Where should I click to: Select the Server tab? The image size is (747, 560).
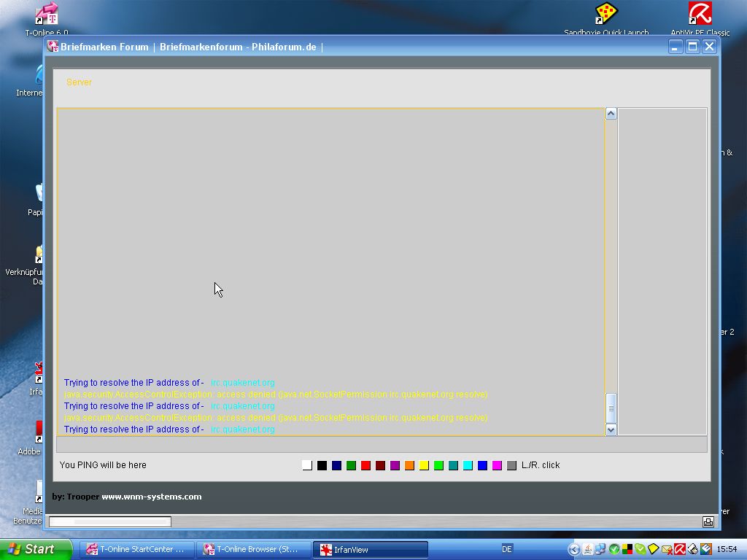pos(79,82)
